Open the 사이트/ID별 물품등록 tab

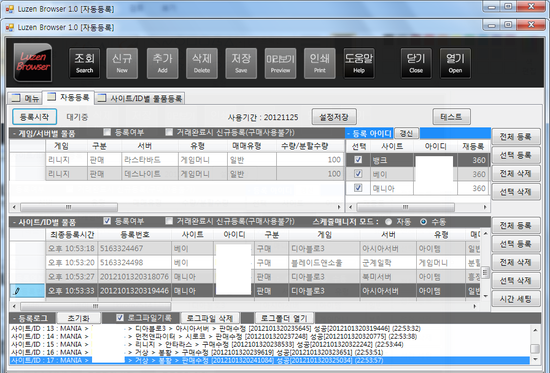pos(140,99)
